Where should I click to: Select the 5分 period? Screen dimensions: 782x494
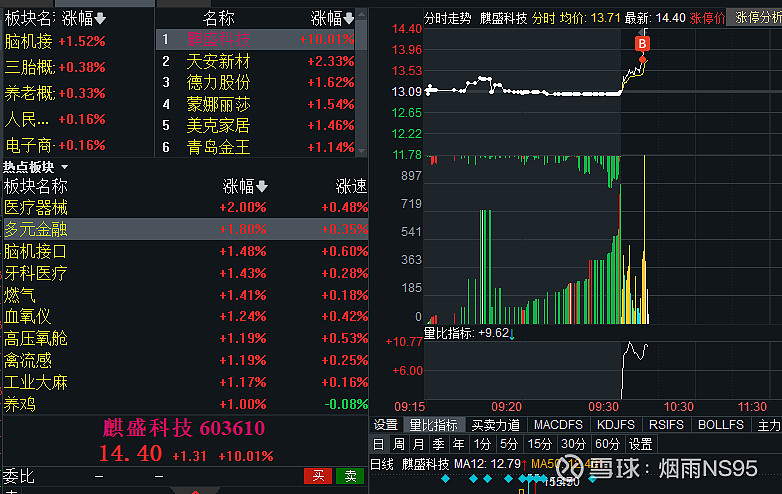[509, 444]
